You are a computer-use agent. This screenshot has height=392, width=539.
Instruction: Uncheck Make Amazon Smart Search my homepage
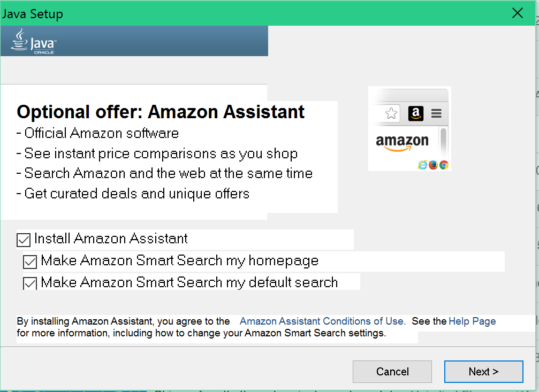pos(30,262)
